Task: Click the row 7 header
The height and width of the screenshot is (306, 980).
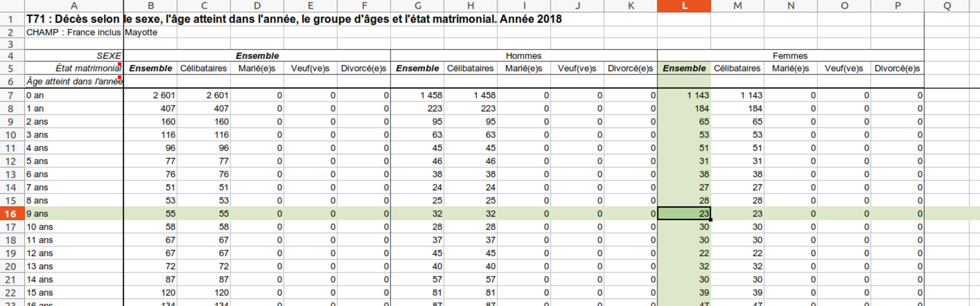Action: click(11, 96)
